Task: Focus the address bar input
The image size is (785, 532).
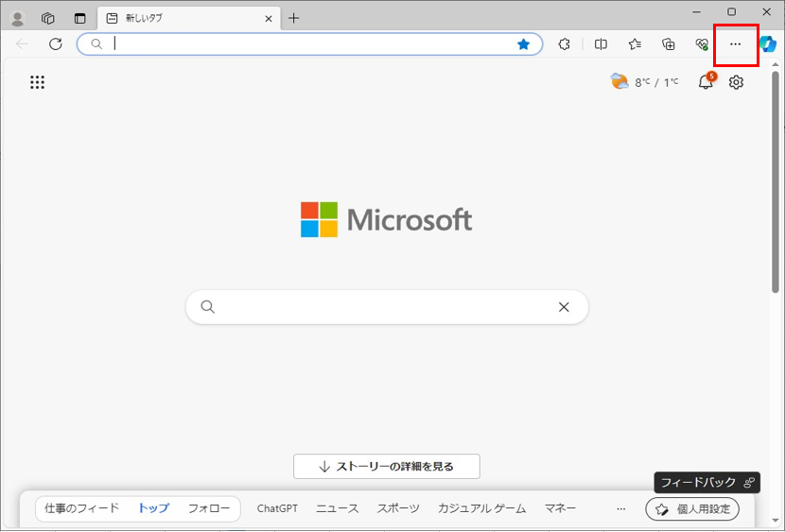Action: 309,44
